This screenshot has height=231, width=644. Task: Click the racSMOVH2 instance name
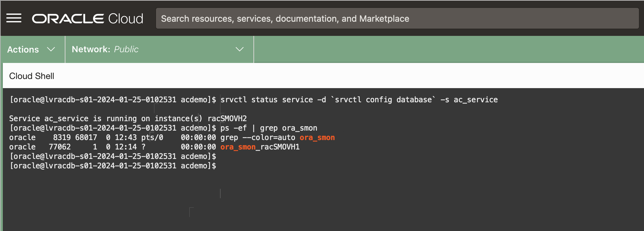click(x=227, y=119)
